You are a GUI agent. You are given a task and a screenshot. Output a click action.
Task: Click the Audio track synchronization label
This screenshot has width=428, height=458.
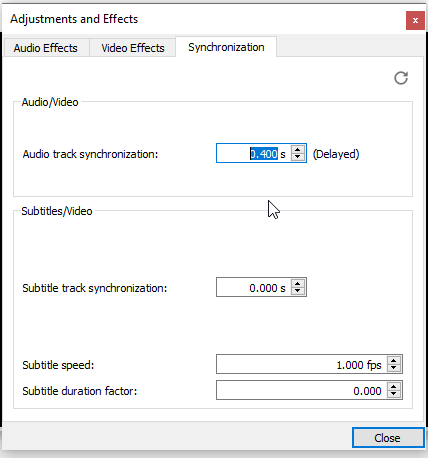point(90,154)
